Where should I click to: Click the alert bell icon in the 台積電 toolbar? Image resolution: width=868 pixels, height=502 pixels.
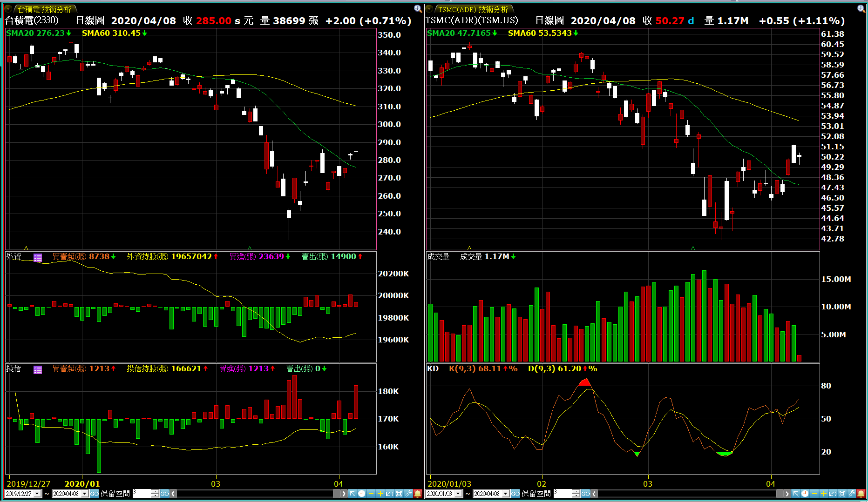(418, 494)
